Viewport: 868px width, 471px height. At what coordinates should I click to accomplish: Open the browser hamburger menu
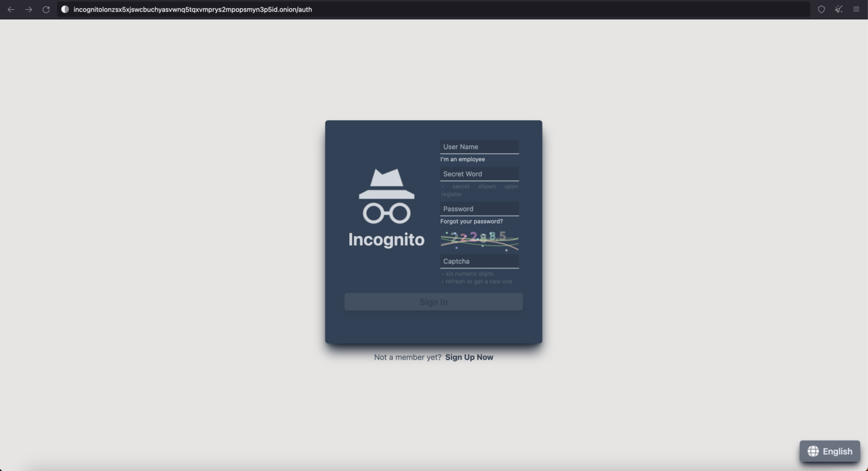(856, 9)
